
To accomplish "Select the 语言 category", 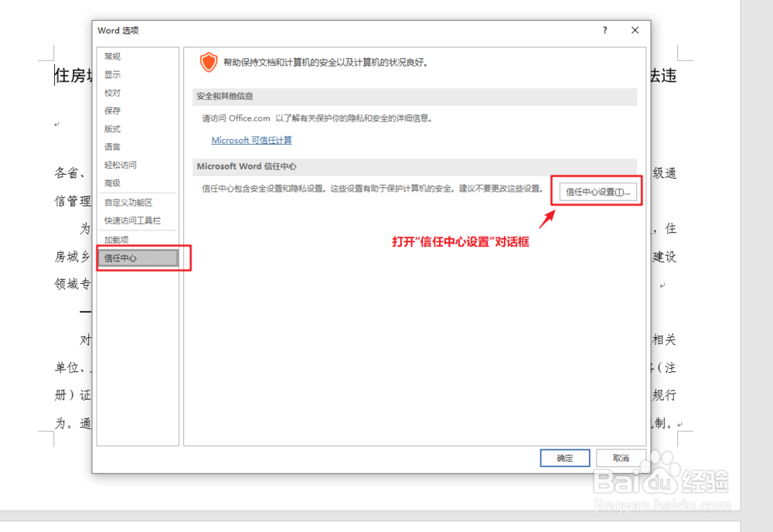I will tap(111, 147).
